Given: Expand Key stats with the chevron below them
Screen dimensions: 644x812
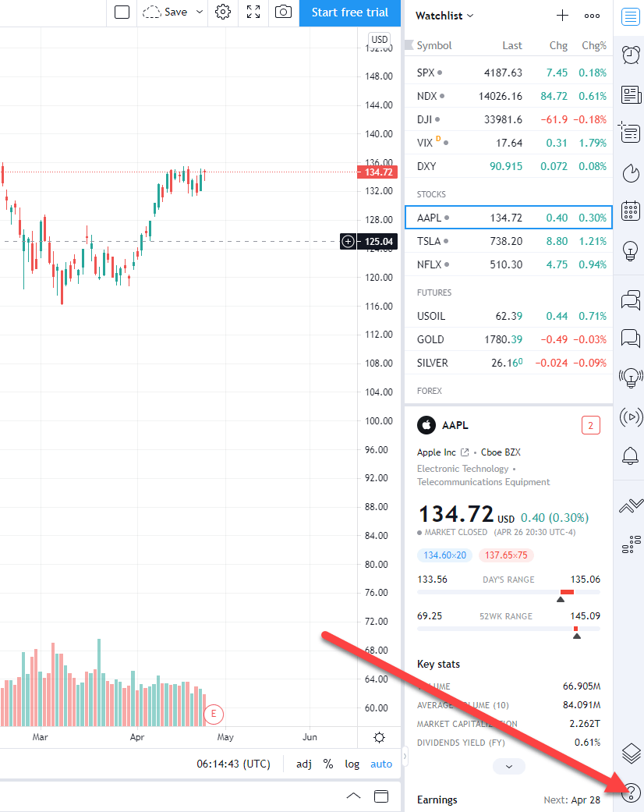Looking at the screenshot, I should (508, 766).
